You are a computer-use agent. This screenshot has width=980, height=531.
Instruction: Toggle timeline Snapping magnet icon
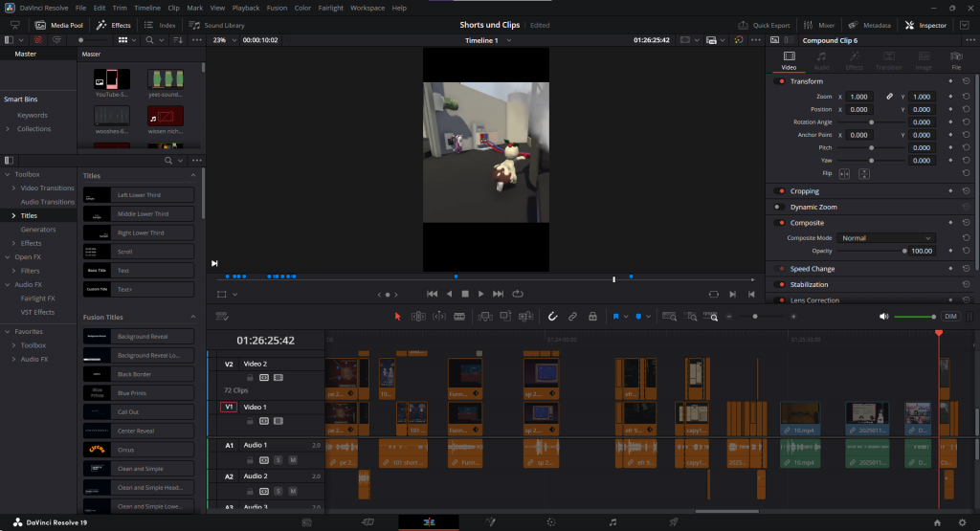(x=552, y=316)
